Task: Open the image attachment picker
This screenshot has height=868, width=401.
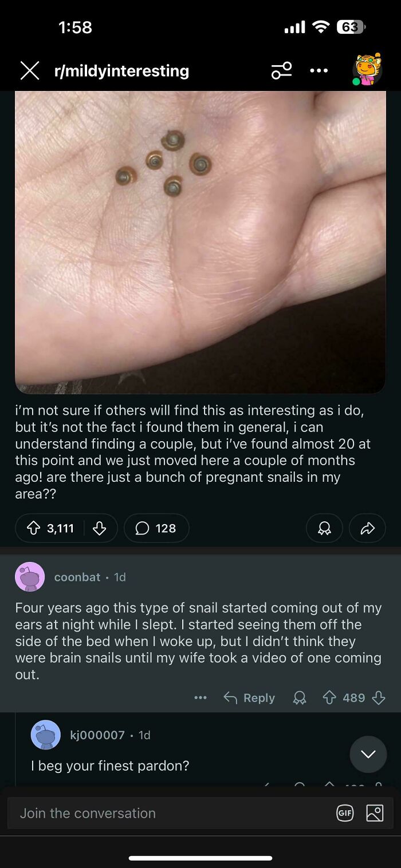Action: pyautogui.click(x=375, y=812)
